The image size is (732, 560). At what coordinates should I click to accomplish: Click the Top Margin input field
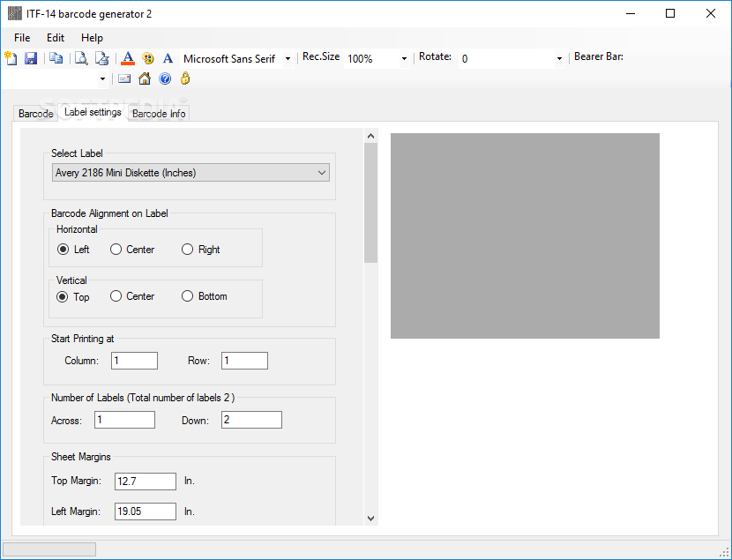pos(146,482)
